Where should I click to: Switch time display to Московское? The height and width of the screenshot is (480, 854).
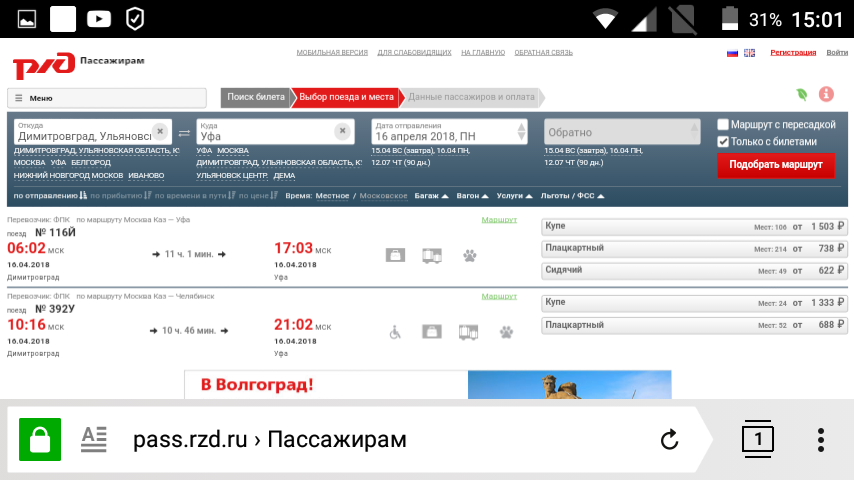coord(383,196)
